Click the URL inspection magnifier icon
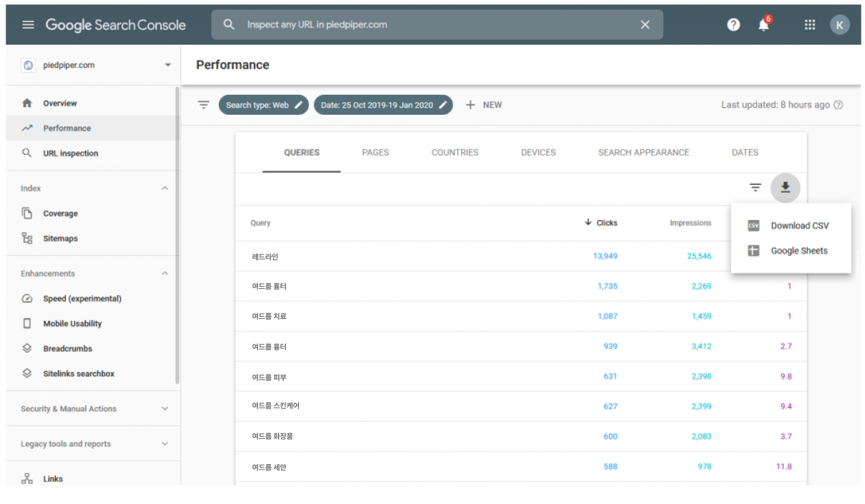 pyautogui.click(x=27, y=153)
